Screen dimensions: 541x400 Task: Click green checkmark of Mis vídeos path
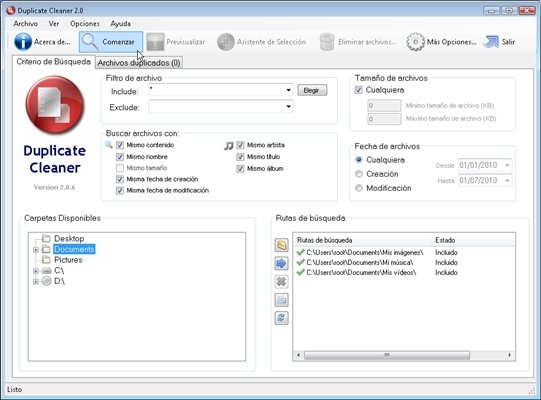point(300,273)
